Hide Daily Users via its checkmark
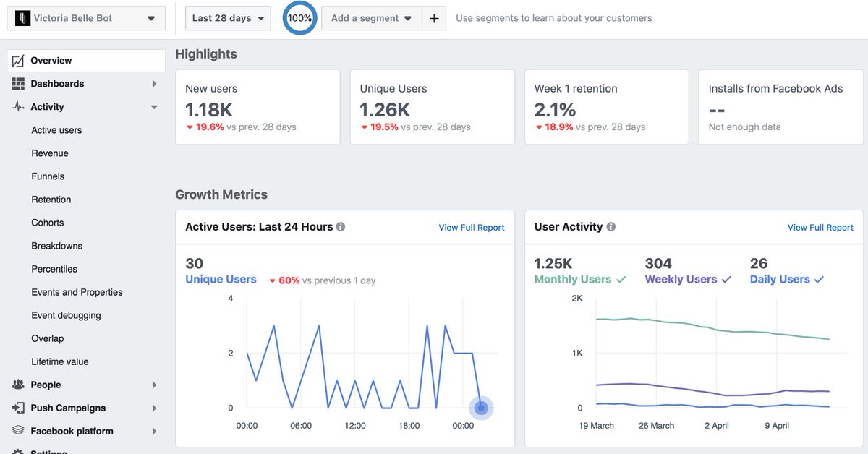 pyautogui.click(x=819, y=279)
